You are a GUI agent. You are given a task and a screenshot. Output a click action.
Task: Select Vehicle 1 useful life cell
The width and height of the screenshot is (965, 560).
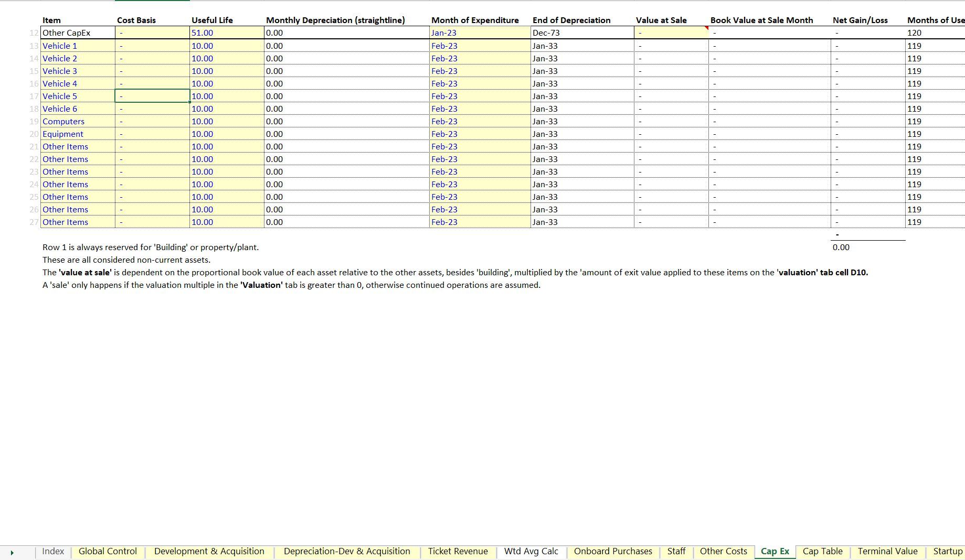coord(227,46)
